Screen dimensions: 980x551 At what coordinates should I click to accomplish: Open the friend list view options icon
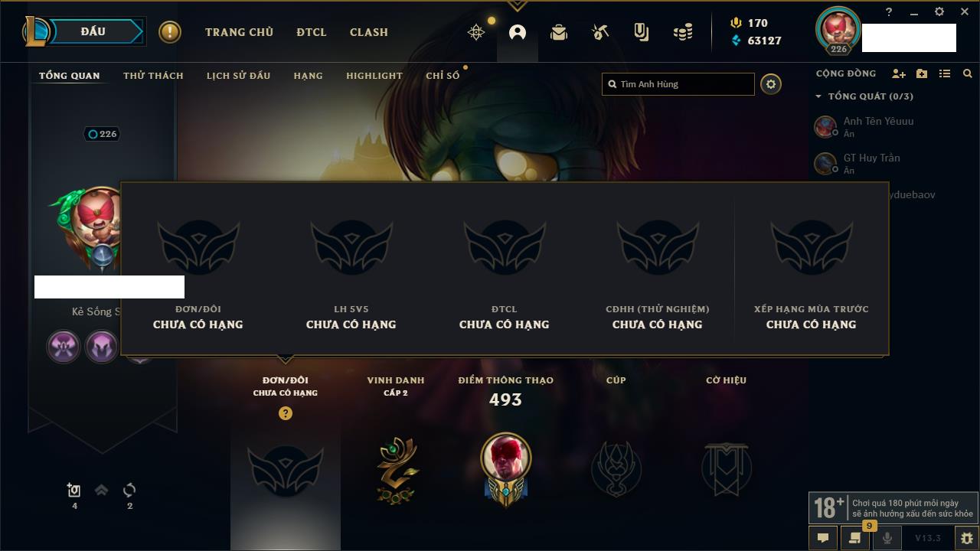point(945,73)
